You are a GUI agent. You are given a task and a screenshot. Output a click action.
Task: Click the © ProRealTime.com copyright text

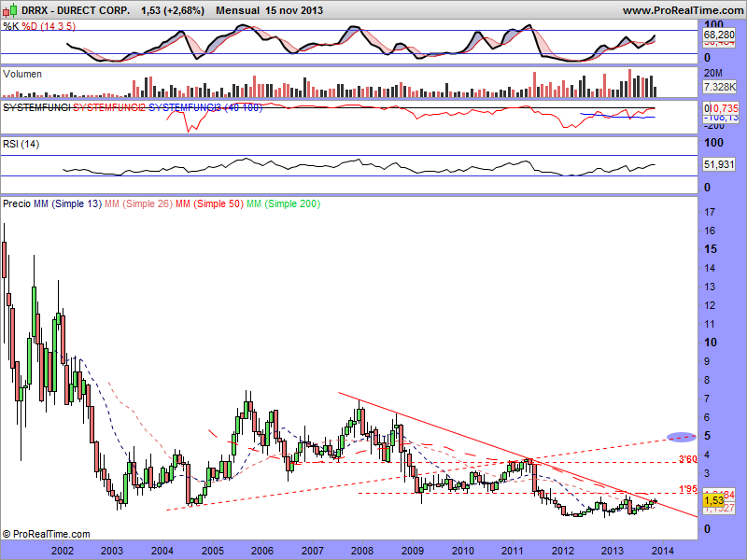46,534
